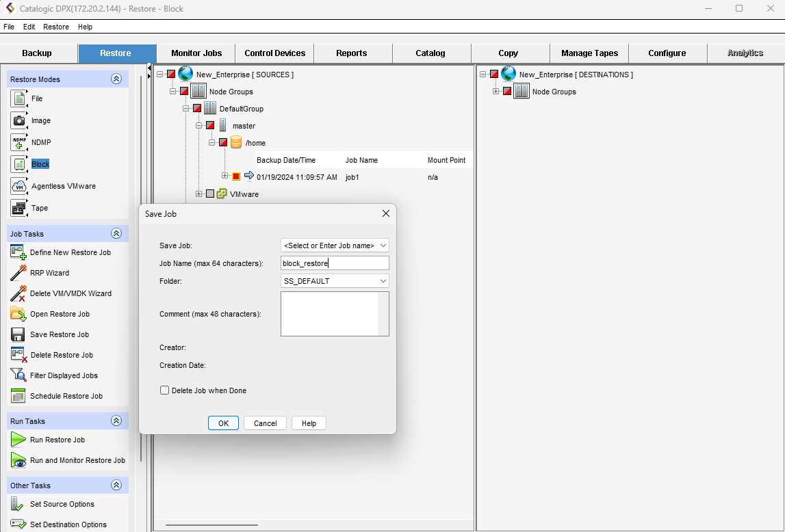Collapse the Restore Modes panel
Viewport: 785px width, 532px height.
116,79
